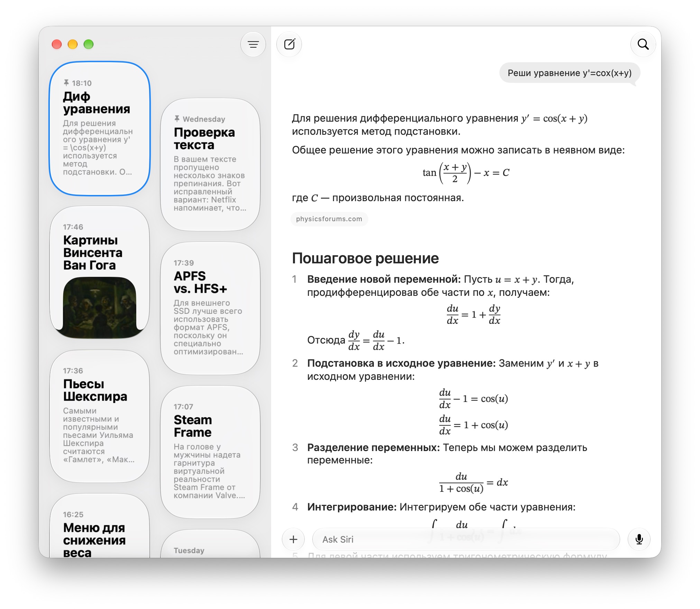
Task: Click the green fullscreen window button
Action: pos(89,44)
